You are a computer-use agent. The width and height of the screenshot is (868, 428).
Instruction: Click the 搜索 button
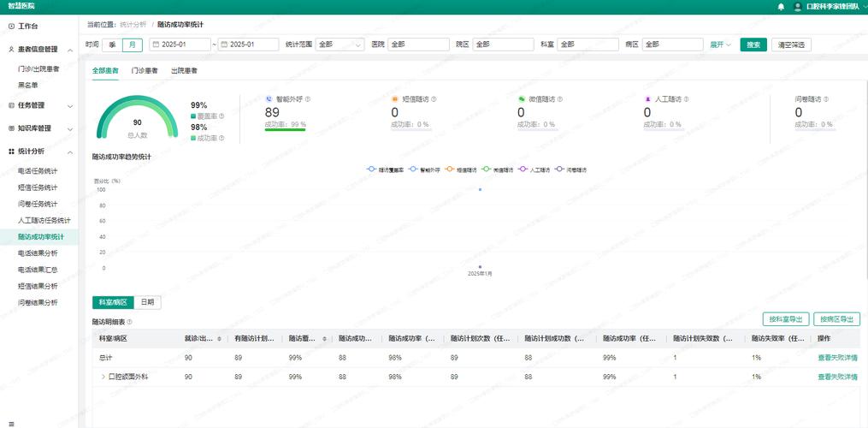(753, 45)
